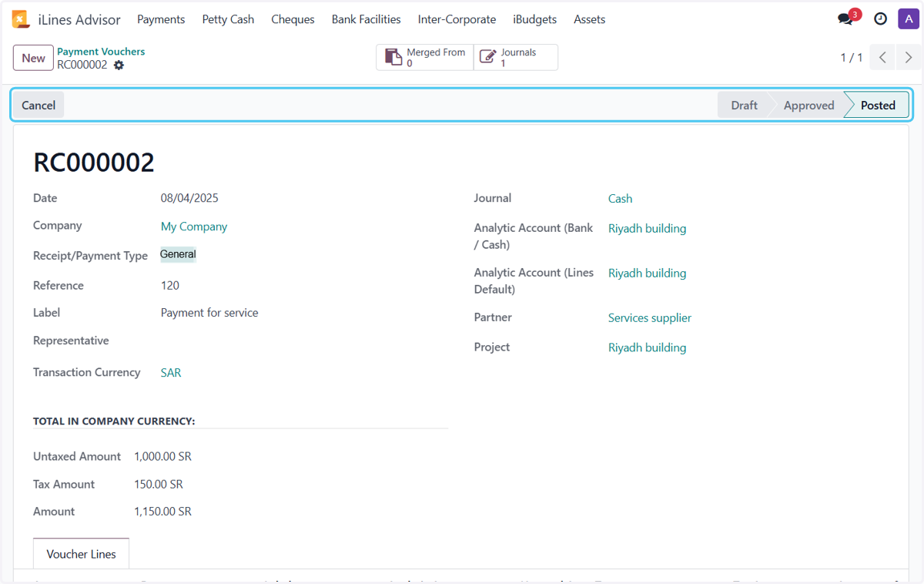Click the iLines Advisor app logo icon
The width and height of the screenshot is (924, 584).
20,19
